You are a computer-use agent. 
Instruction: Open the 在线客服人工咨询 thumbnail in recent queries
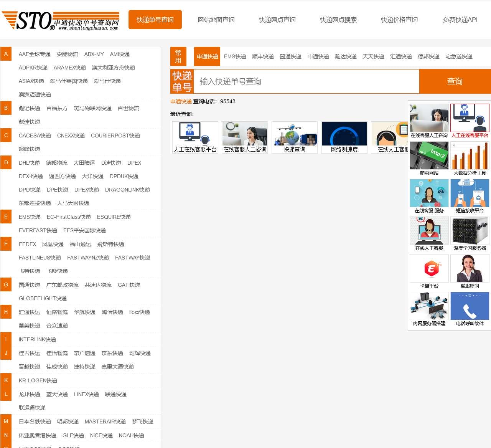click(245, 137)
